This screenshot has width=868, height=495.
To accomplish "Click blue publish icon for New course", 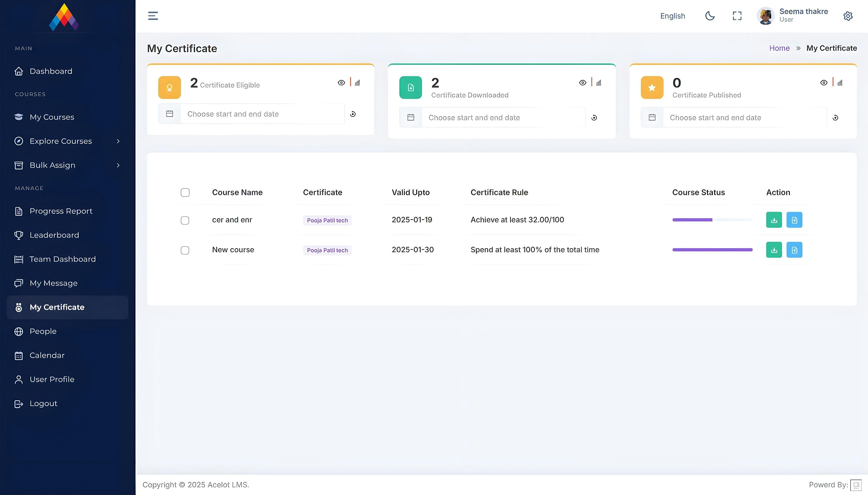I will 794,250.
